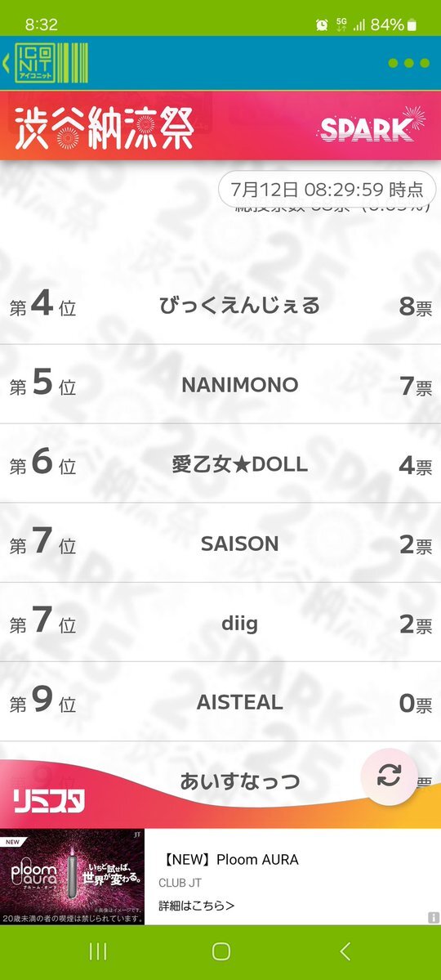The height and width of the screenshot is (980, 441).
Task: Open the ad info icon
Action: click(x=434, y=918)
